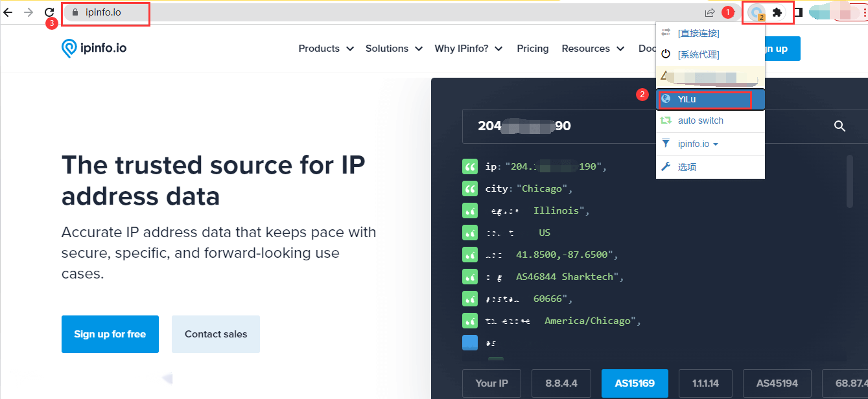Expand the Resources menu
The image size is (868, 399).
click(x=593, y=49)
